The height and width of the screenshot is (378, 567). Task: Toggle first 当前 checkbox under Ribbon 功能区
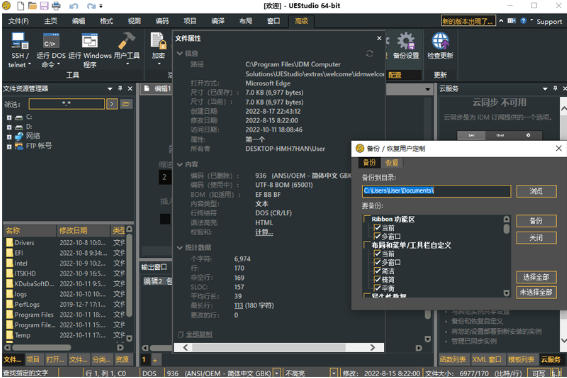coord(377,228)
